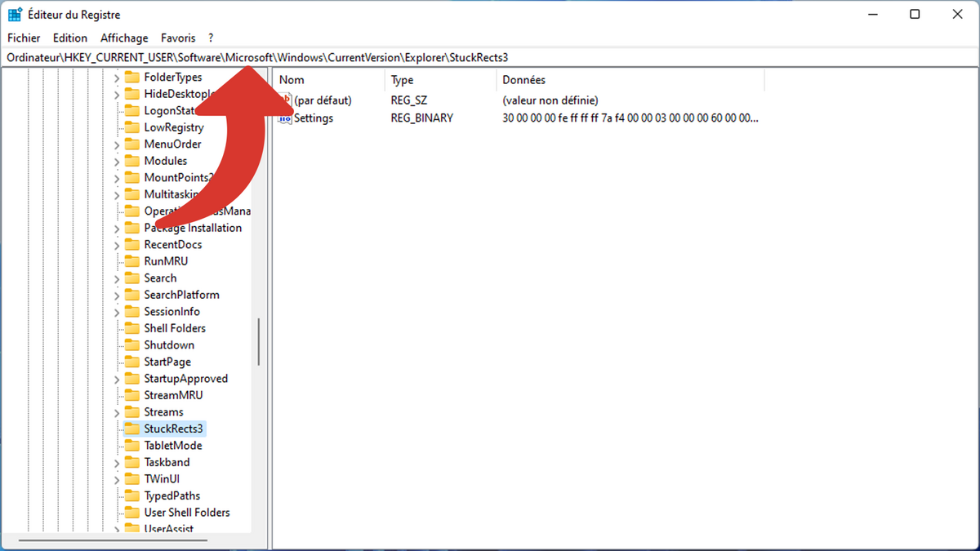Click the SessionInfo folder icon
Screen dimensions: 980x551
(x=131, y=312)
